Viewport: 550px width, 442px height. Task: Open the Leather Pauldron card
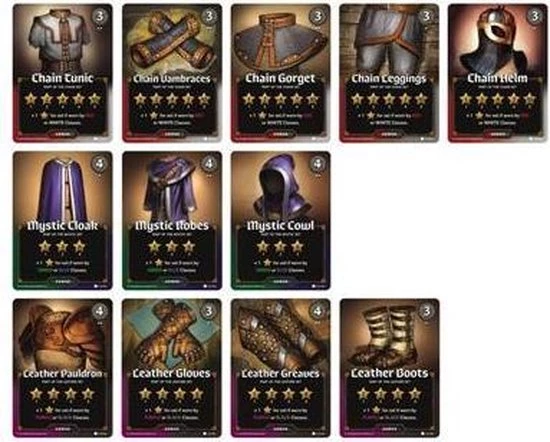click(63, 368)
